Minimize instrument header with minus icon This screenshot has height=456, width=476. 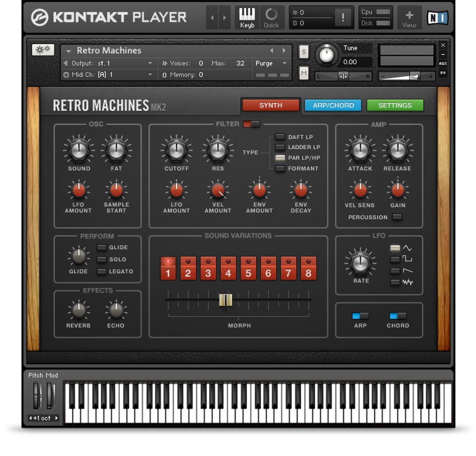coord(443,54)
